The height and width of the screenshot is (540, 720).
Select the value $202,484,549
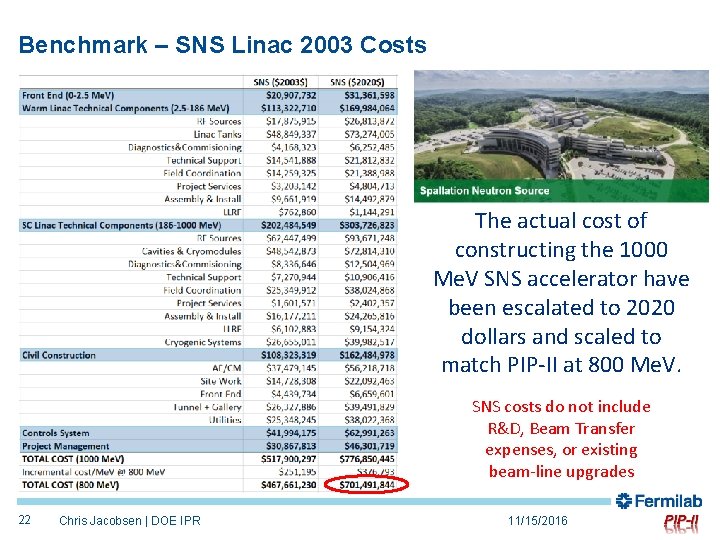288,225
